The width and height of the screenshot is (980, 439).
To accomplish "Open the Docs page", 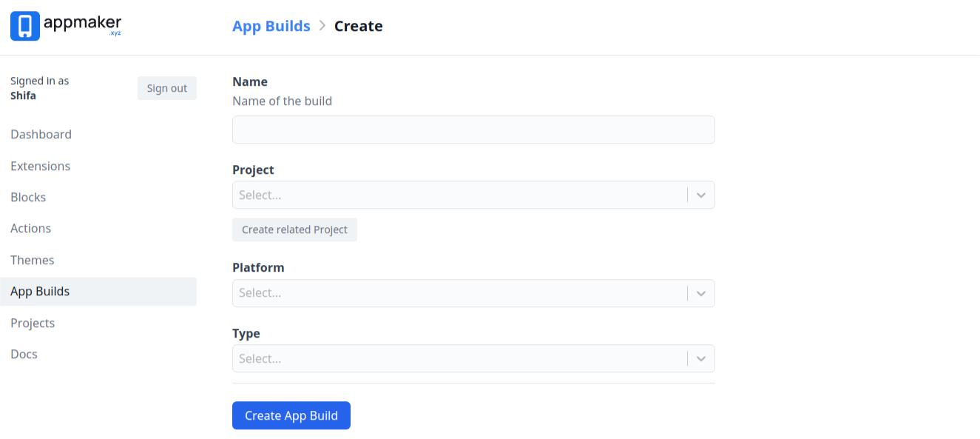I will click(24, 354).
